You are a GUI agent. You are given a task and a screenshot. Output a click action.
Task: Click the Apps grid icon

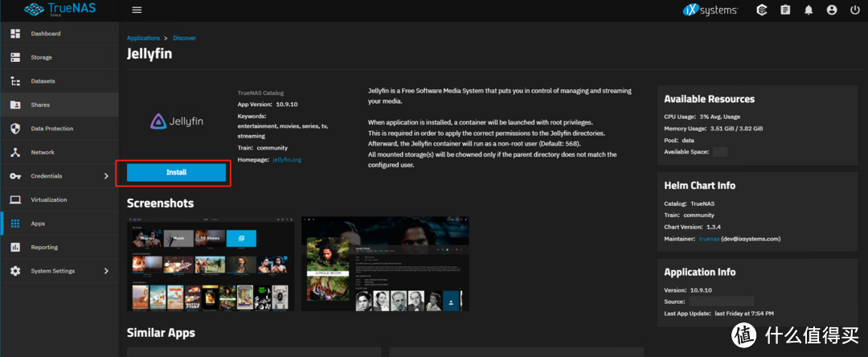click(15, 224)
